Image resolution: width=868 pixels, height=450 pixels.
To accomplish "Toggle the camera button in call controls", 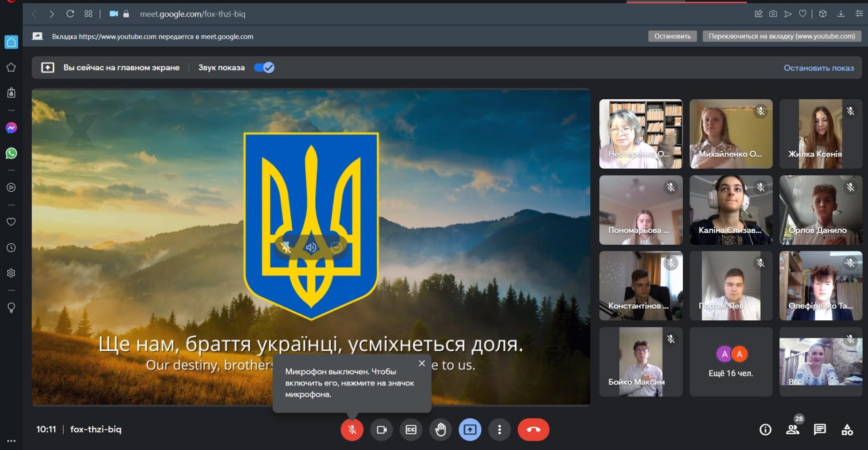I will [x=381, y=429].
